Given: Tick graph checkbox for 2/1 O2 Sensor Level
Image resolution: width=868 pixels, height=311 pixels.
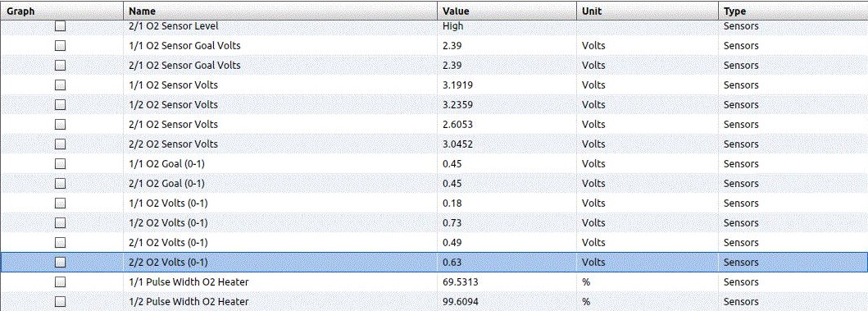Looking at the screenshot, I should 61,26.
